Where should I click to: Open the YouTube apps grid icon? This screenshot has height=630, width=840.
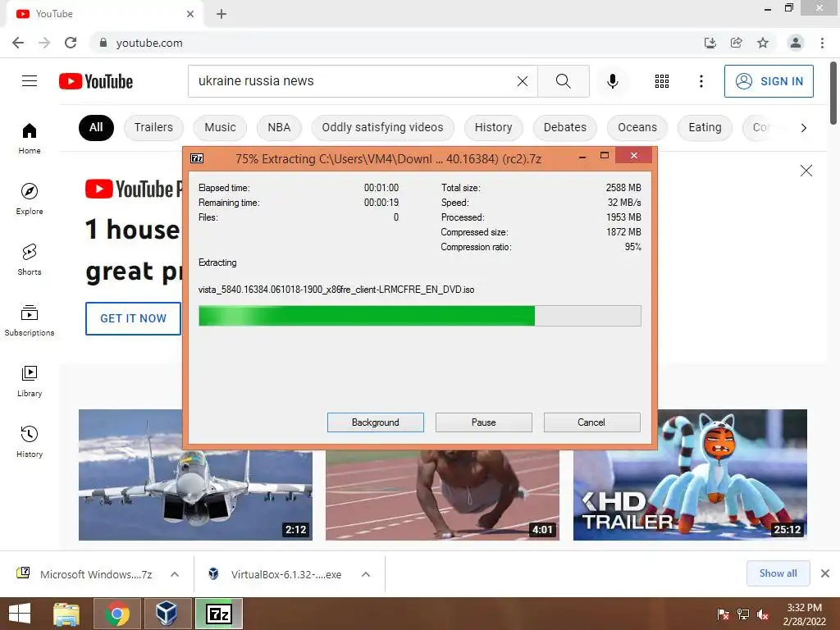pyautogui.click(x=662, y=81)
